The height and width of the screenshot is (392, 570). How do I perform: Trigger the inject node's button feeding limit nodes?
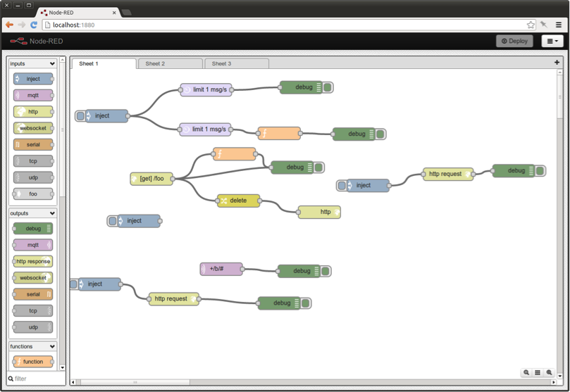(x=80, y=116)
